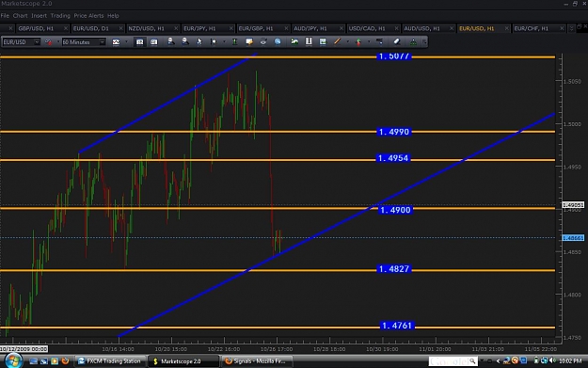Screen dimensions: 588x368
Task: Click the red and green arrow icon
Action: [358, 42]
